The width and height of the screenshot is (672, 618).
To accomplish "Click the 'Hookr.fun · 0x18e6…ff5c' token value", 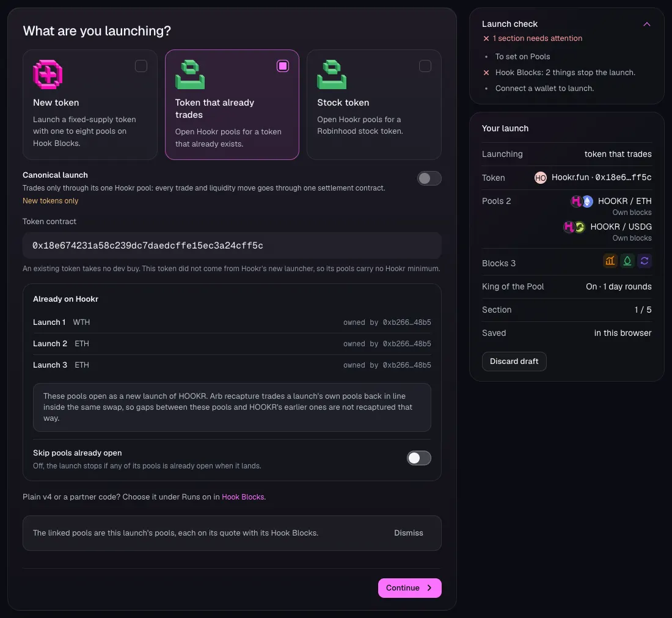I will 601,177.
